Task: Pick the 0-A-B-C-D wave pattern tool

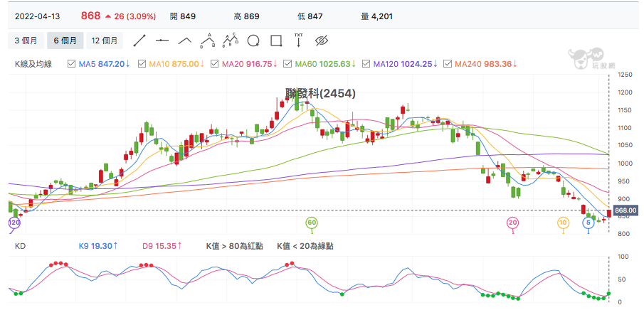Action: [x=231, y=41]
